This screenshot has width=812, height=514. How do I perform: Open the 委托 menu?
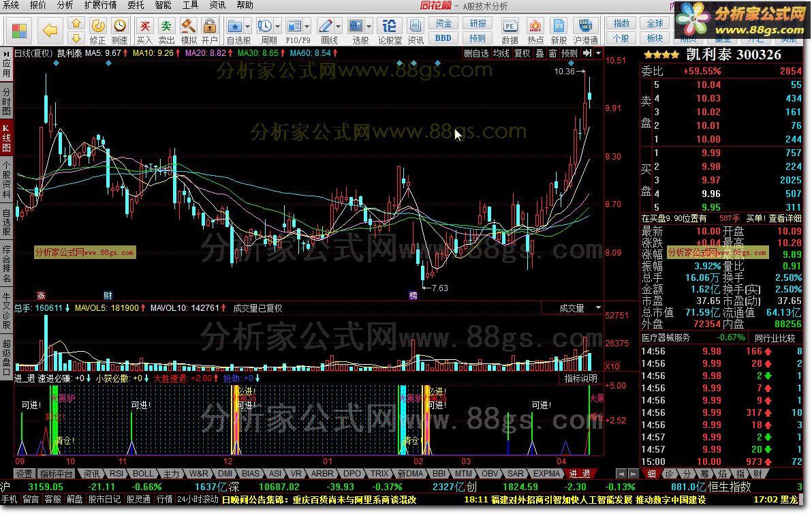135,5
